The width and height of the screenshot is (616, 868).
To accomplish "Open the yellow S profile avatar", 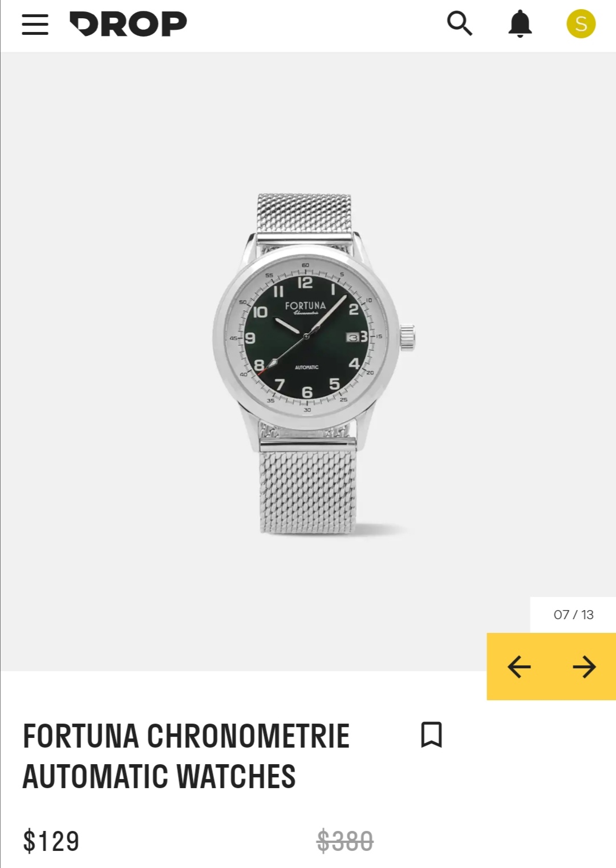I will (x=581, y=24).
